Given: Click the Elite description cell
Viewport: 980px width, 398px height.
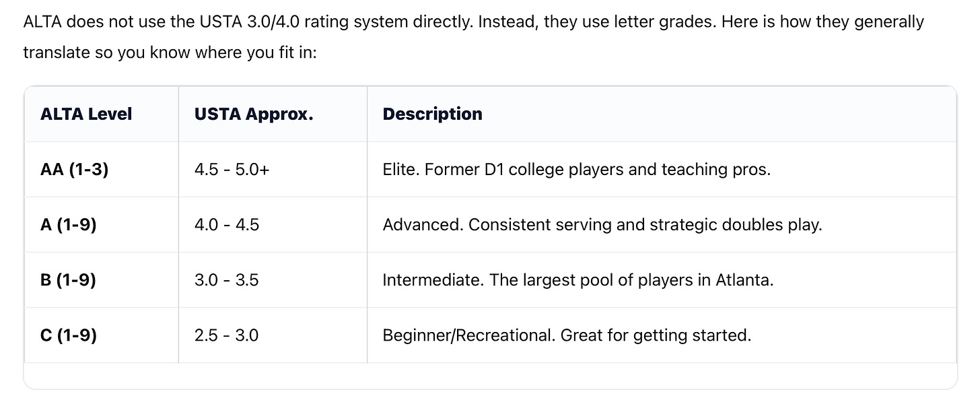Looking at the screenshot, I should coord(662,169).
